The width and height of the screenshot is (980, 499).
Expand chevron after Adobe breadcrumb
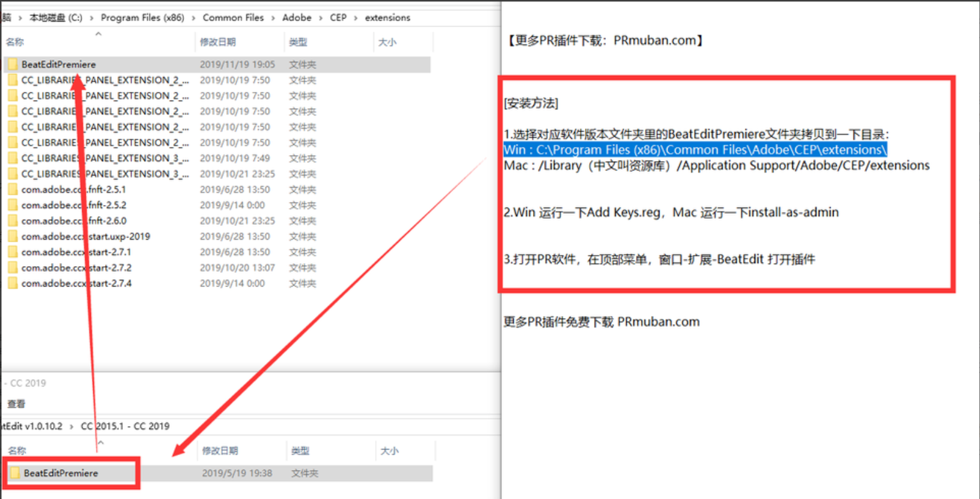320,18
